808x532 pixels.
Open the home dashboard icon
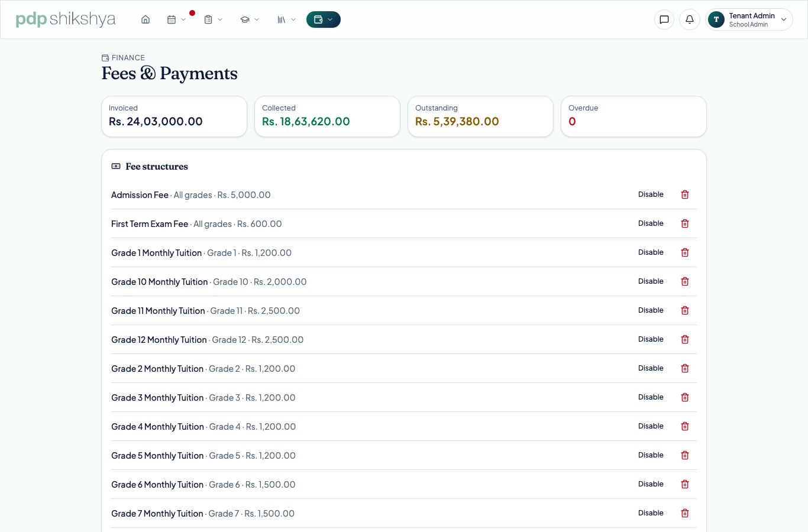(x=146, y=20)
